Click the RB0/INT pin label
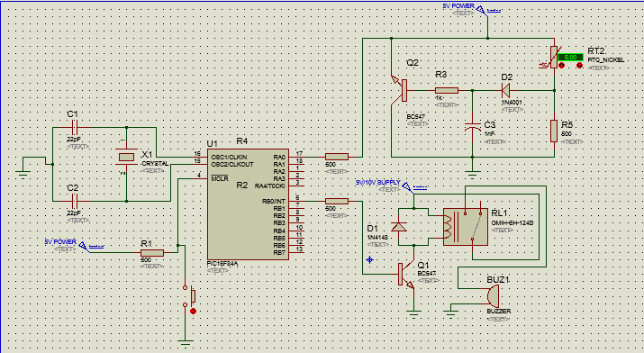644x353 pixels. click(x=274, y=201)
